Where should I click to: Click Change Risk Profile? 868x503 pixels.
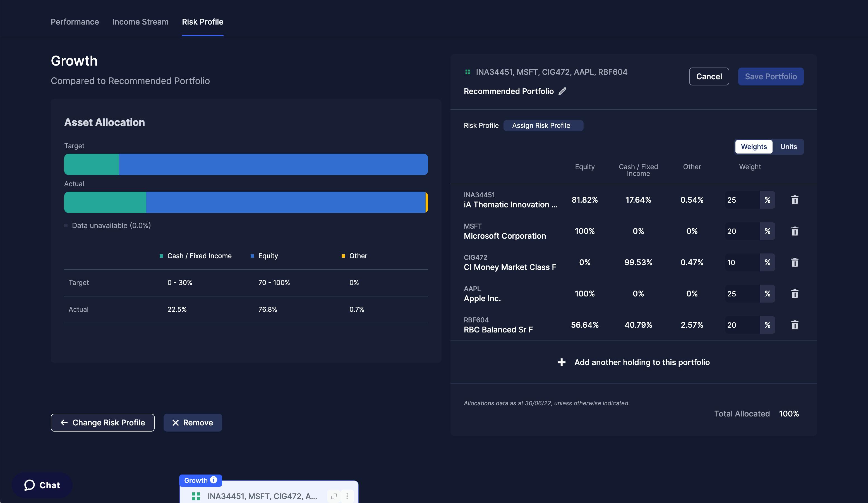(102, 422)
